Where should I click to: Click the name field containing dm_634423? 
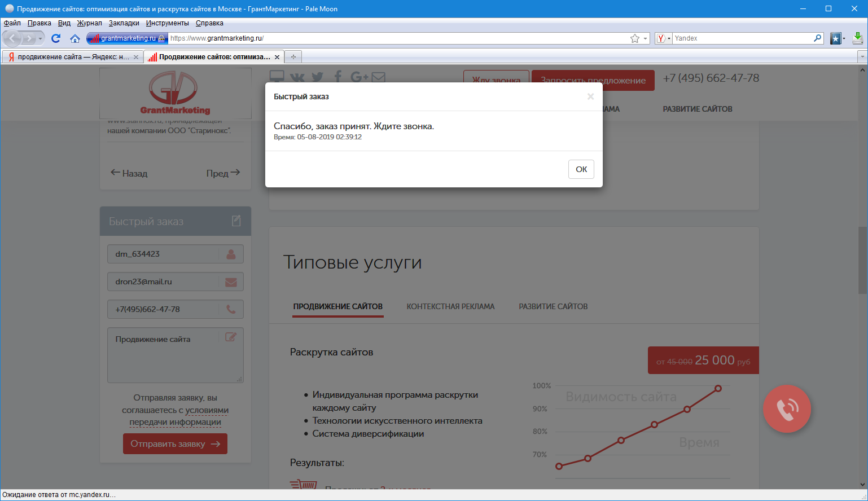click(x=176, y=254)
